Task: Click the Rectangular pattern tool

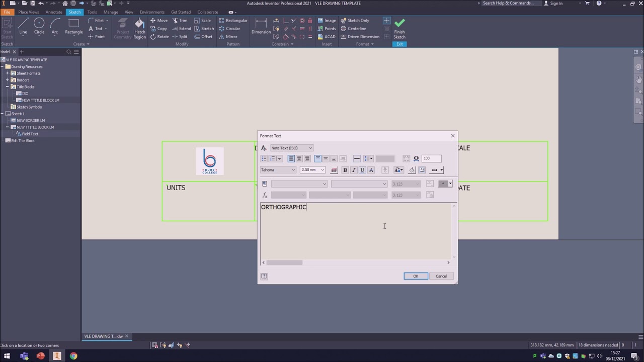Action: [x=233, y=21]
